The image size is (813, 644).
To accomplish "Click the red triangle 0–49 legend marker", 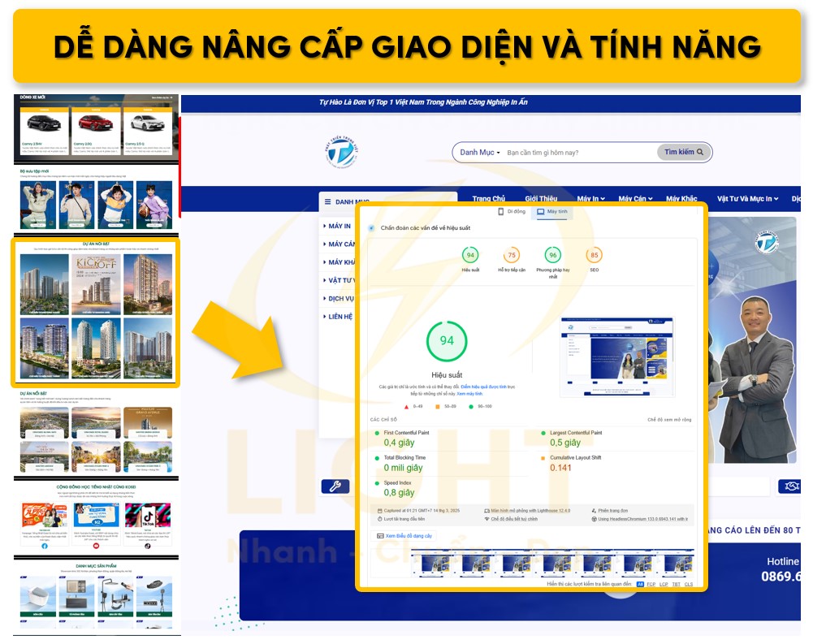I will tap(406, 407).
